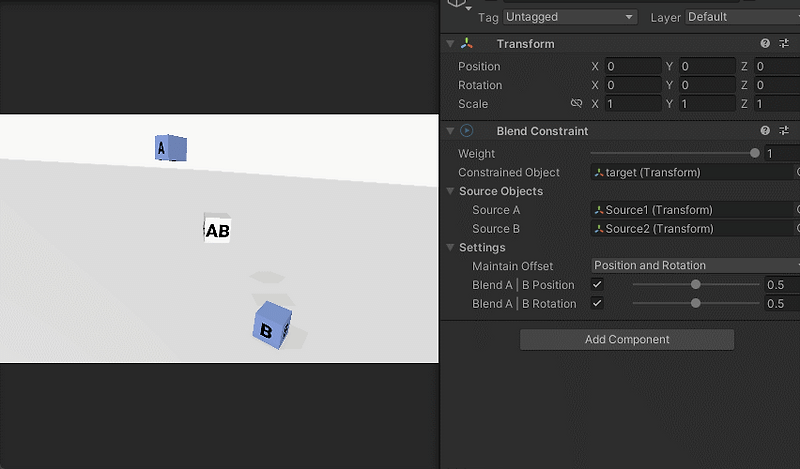Click the Weight slider handle
The image size is (800, 469).
point(754,154)
